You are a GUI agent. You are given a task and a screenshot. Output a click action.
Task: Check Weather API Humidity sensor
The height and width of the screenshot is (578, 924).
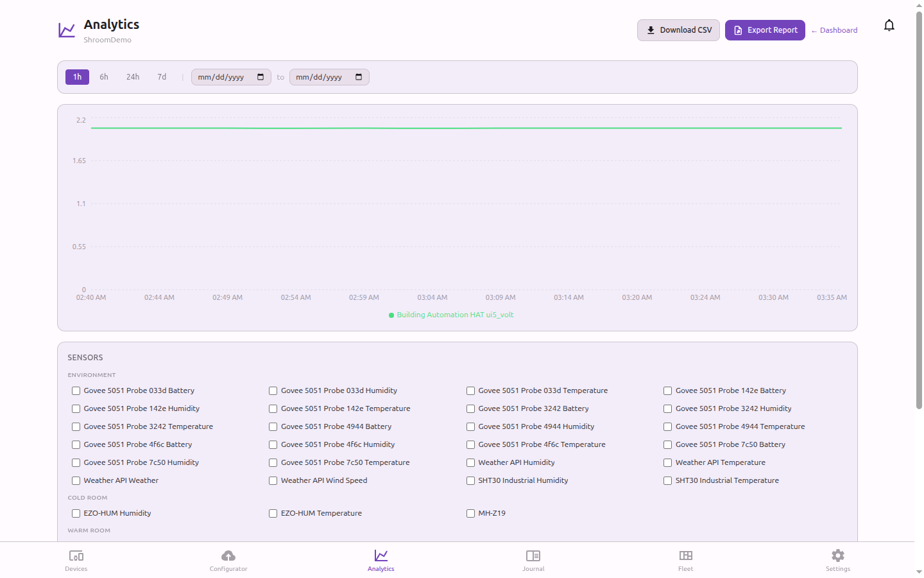[x=470, y=462]
